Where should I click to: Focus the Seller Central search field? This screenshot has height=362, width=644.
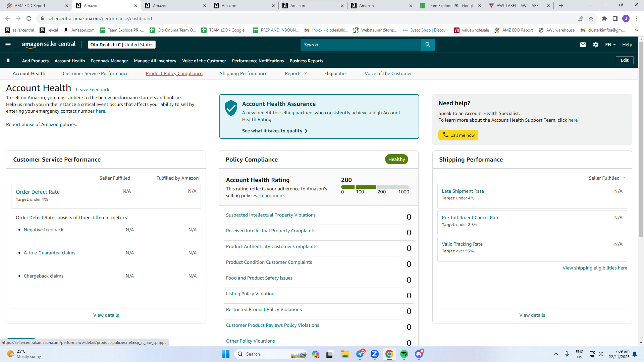tap(361, 45)
